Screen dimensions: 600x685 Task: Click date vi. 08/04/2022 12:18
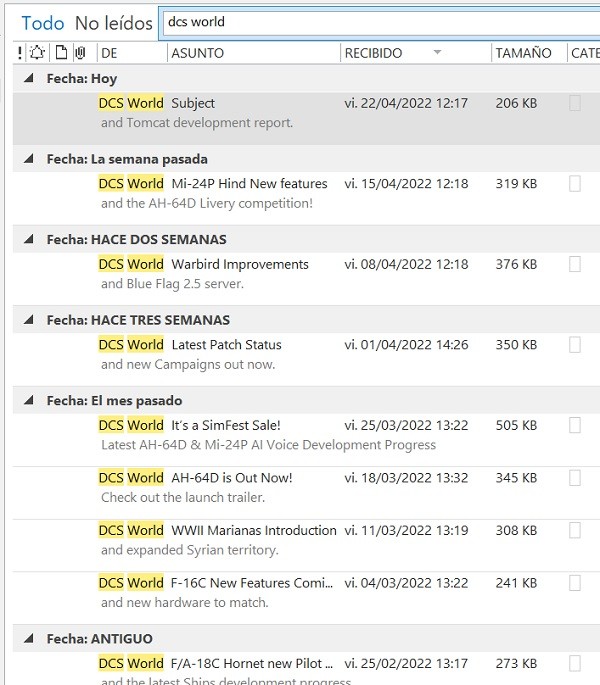pyautogui.click(x=406, y=264)
